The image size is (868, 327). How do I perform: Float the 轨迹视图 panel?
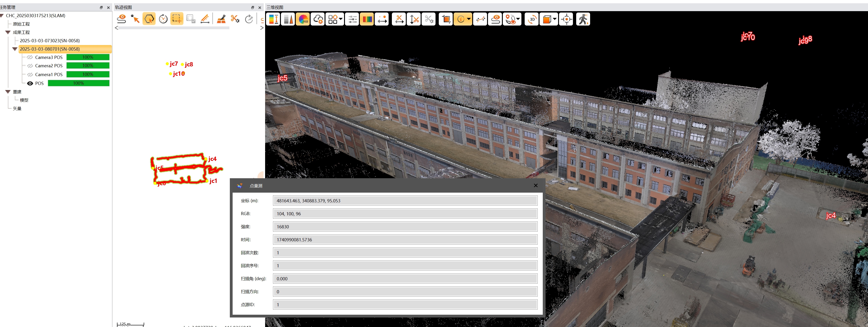[253, 7]
